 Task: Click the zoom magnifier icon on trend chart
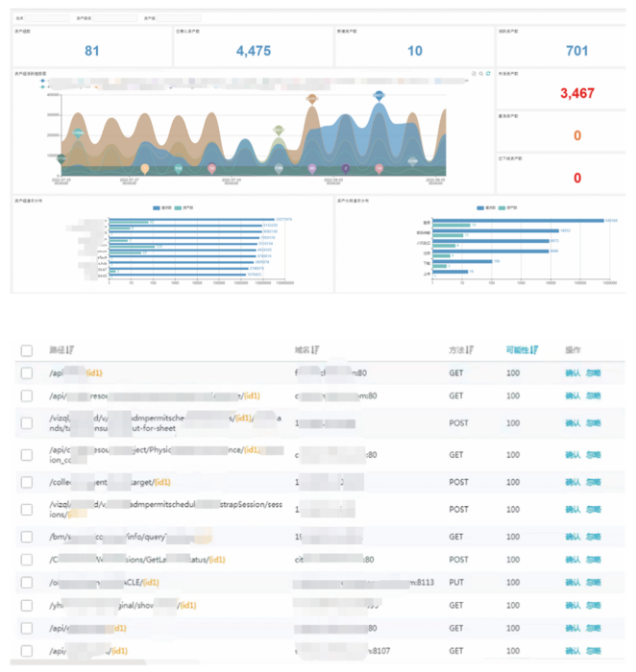click(480, 74)
